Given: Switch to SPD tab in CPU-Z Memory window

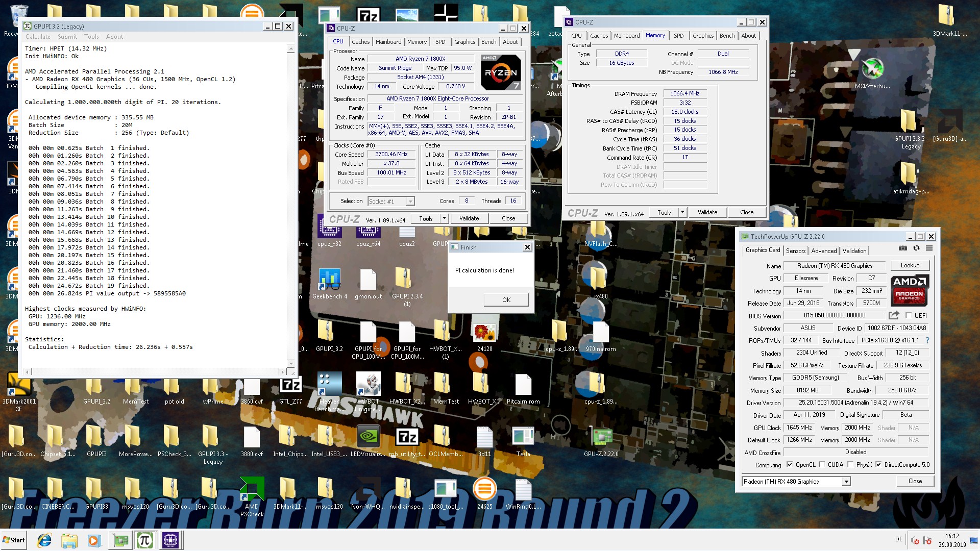Looking at the screenshot, I should 678,36.
